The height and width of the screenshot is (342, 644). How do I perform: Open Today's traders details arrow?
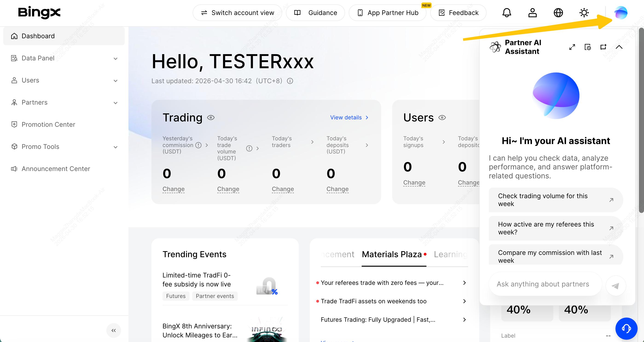(x=312, y=142)
